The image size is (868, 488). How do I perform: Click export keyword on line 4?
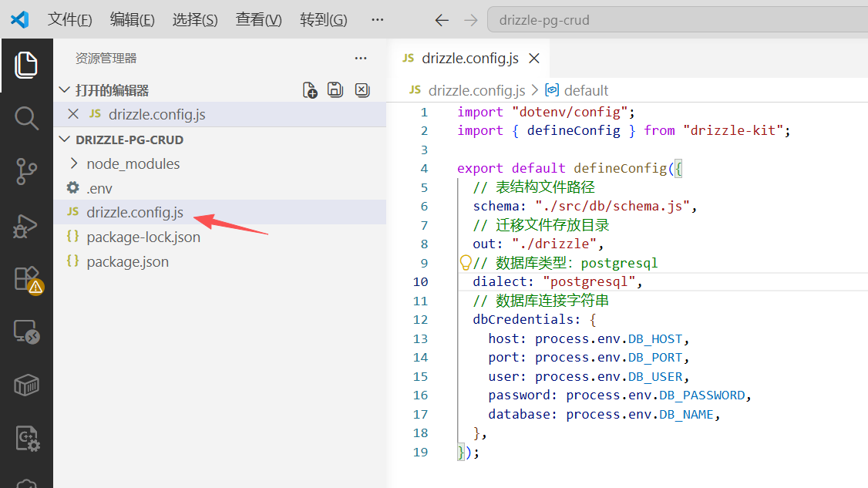[x=480, y=168]
